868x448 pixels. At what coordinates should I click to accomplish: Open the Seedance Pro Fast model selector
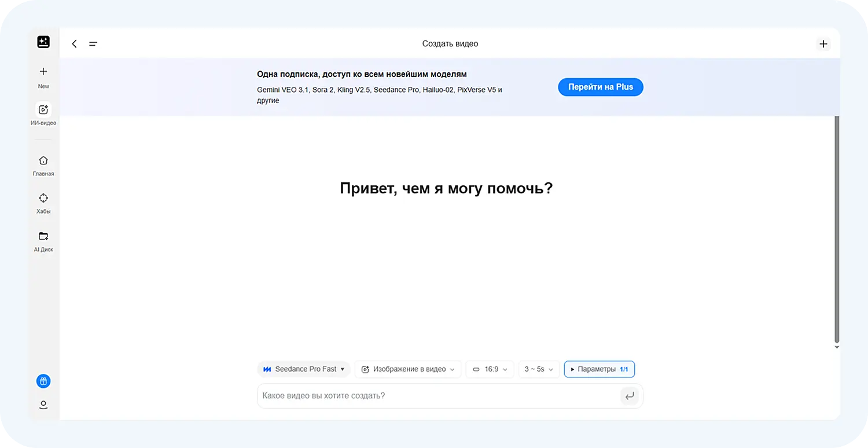click(303, 369)
